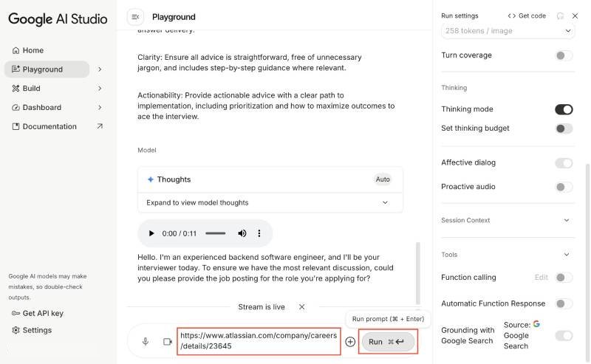Click the Get code button

point(527,16)
